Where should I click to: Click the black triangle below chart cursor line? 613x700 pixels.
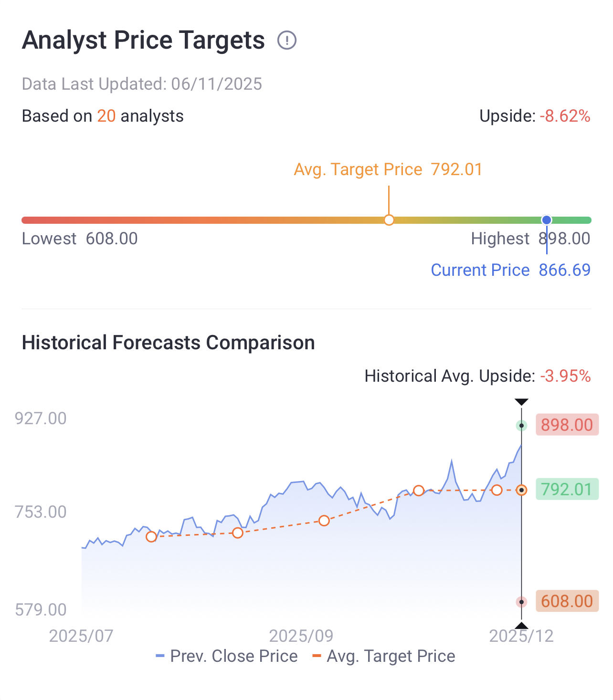(521, 626)
